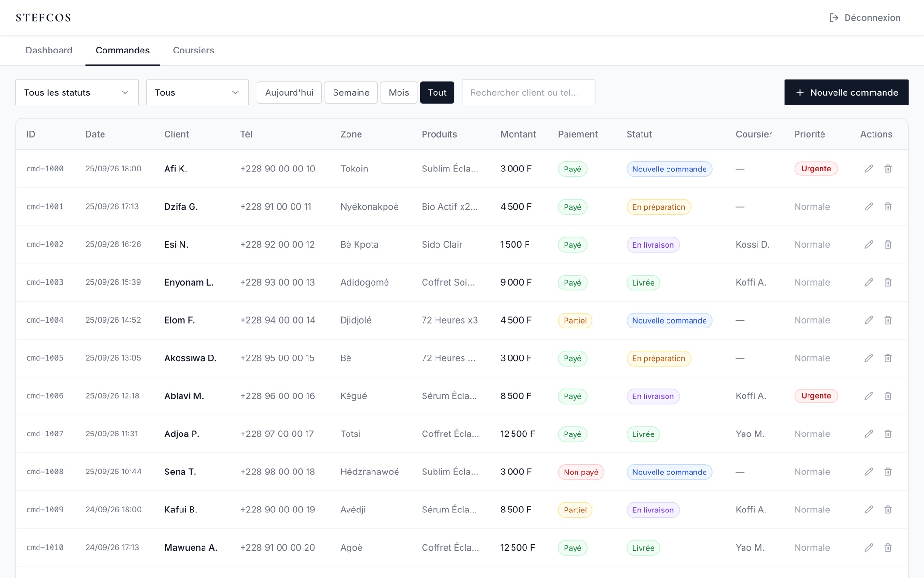Edit order cmd-1000 with pencil icon
Screen dimensions: 924x578
(x=869, y=169)
